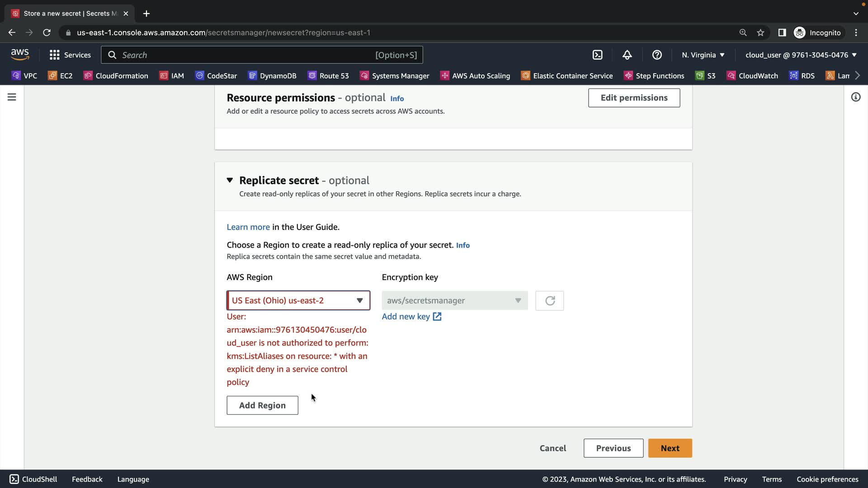Bookmark this page with the star icon
Viewport: 868px width, 488px height.
tap(760, 33)
